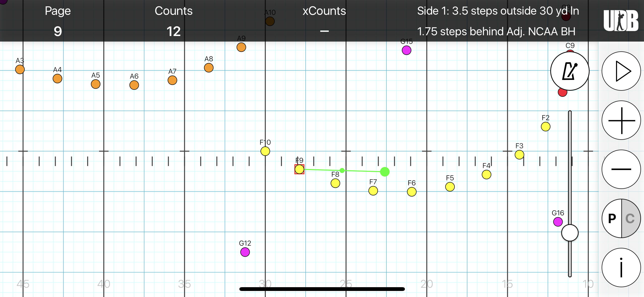Image resolution: width=644 pixels, height=297 pixels.
Task: Select the highlighted performer F9
Action: tap(299, 169)
